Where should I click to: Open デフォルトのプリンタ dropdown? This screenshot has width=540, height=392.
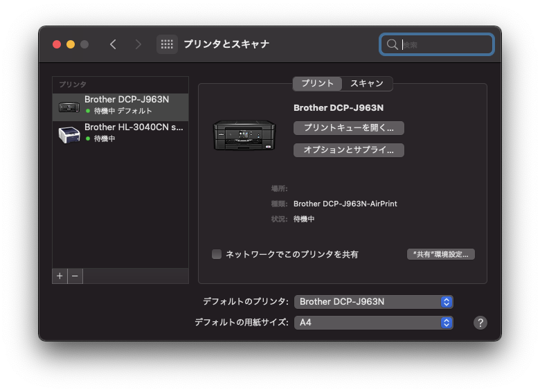pyautogui.click(x=374, y=302)
